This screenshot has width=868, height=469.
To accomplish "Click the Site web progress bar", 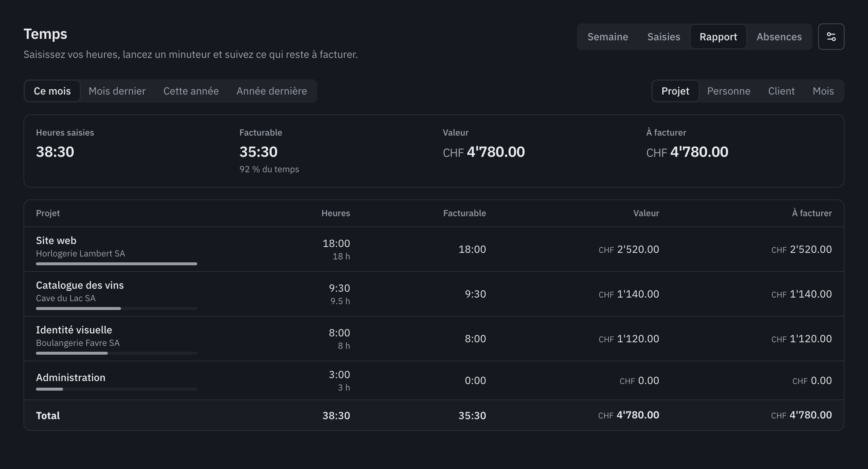I will [117, 264].
